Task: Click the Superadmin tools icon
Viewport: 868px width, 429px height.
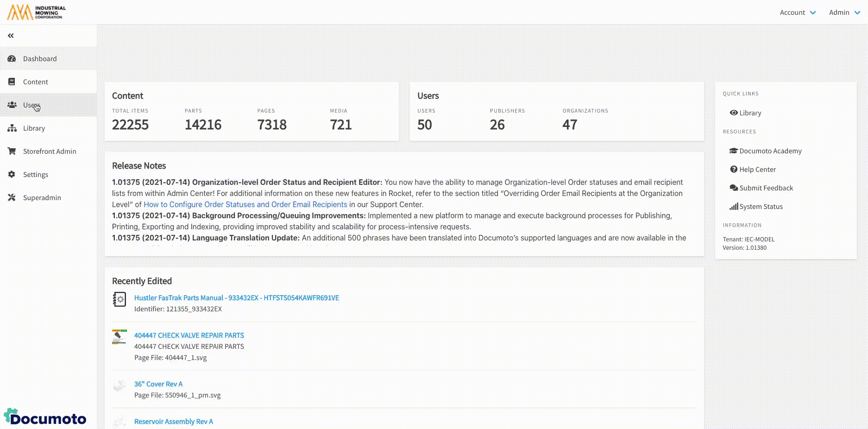Action: [x=12, y=198]
